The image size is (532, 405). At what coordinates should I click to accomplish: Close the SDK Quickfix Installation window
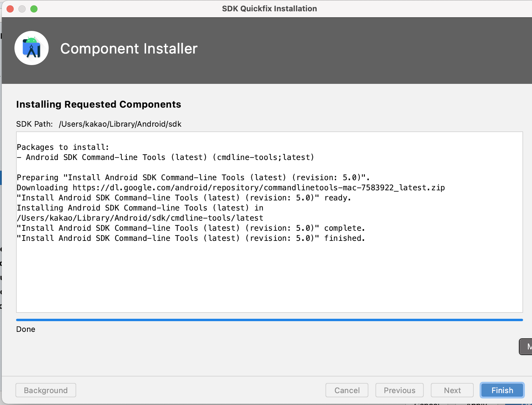point(10,9)
